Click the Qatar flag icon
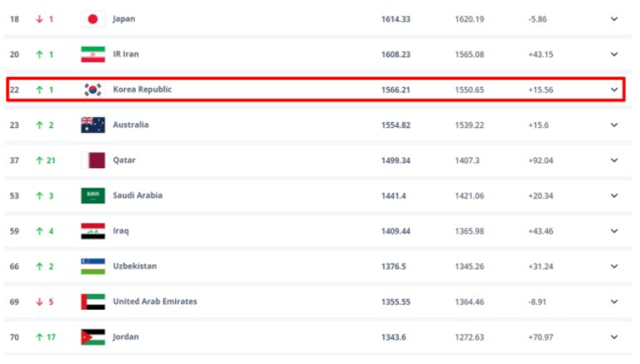The width and height of the screenshot is (640, 364). pyautogui.click(x=93, y=160)
